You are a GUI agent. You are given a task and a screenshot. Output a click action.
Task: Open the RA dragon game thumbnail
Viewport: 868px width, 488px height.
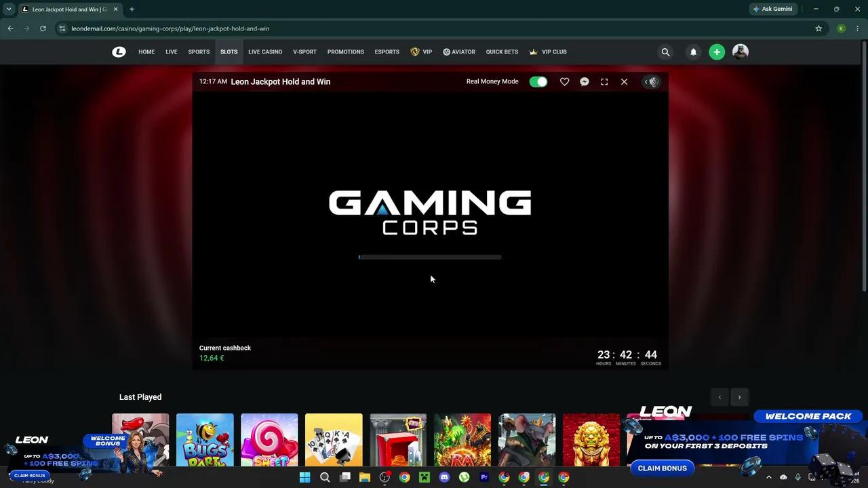pyautogui.click(x=462, y=440)
